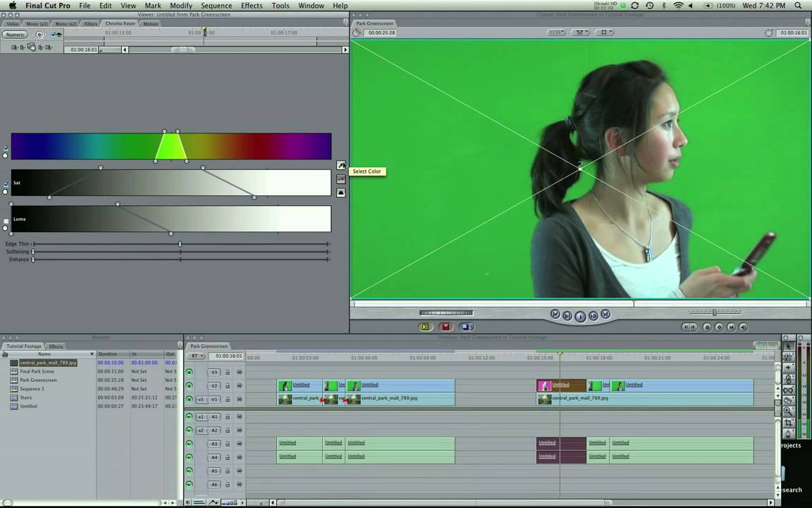Click the blue Replace edit button in the Canvas
The image size is (812, 508).
(466, 327)
